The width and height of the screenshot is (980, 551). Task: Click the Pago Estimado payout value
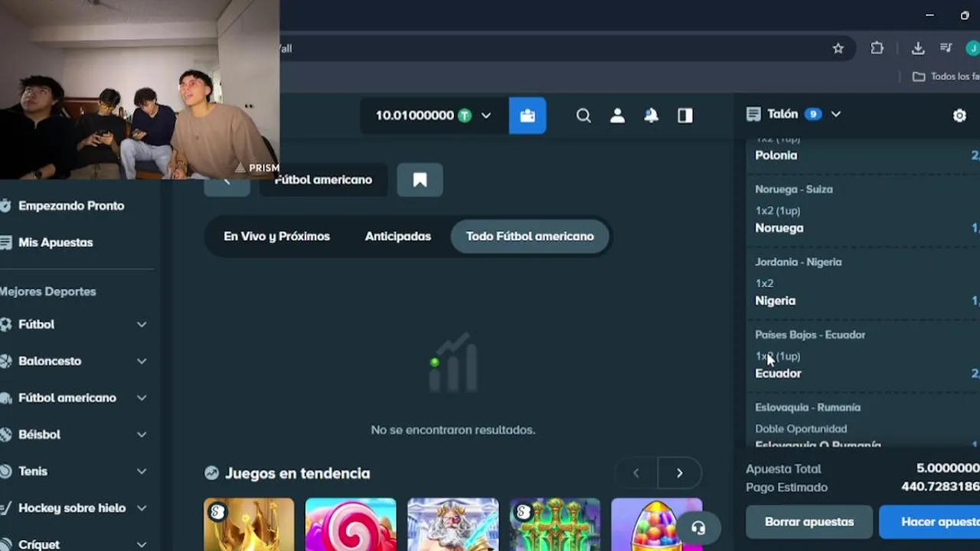941,487
